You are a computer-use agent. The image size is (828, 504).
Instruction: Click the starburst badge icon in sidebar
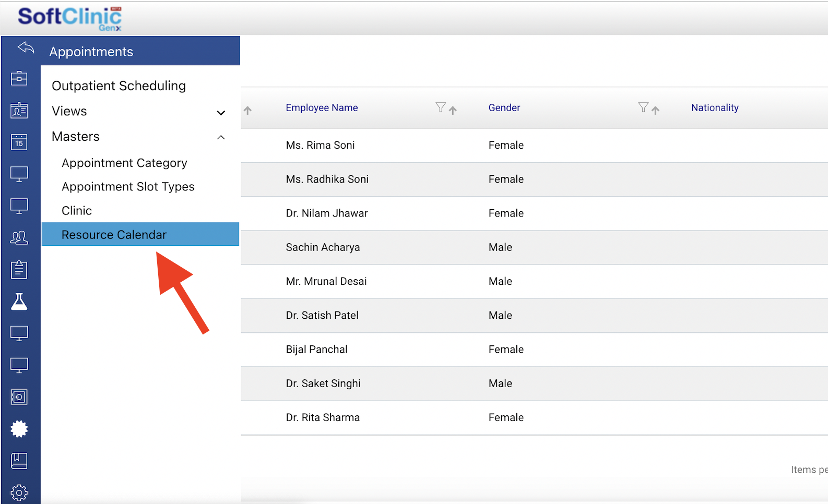[19, 429]
